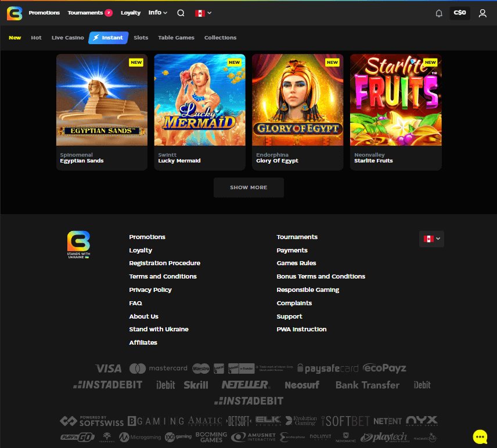Switch to the Collections tab
The width and height of the screenshot is (497, 448).
[x=220, y=38]
